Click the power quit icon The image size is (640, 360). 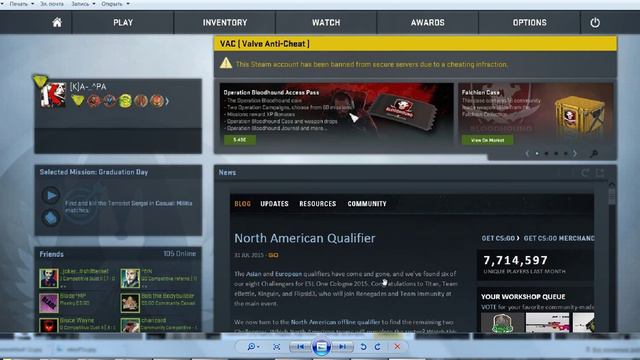(595, 22)
